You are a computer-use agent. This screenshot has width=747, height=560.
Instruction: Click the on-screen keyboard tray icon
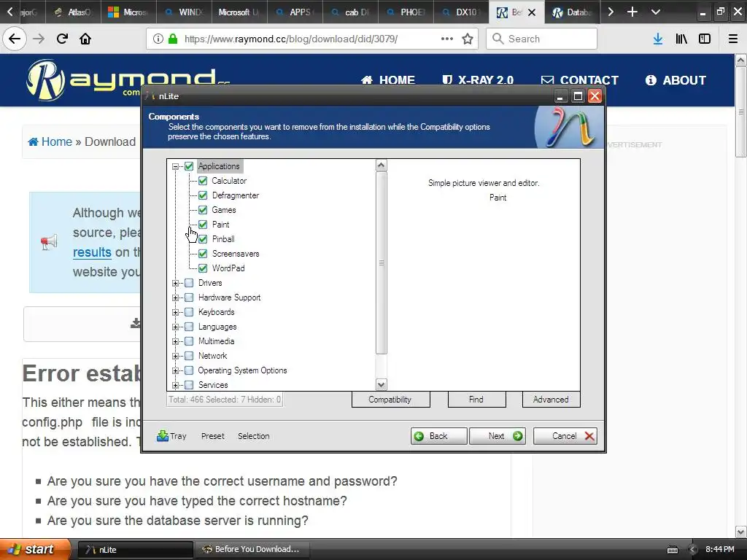pos(673,550)
